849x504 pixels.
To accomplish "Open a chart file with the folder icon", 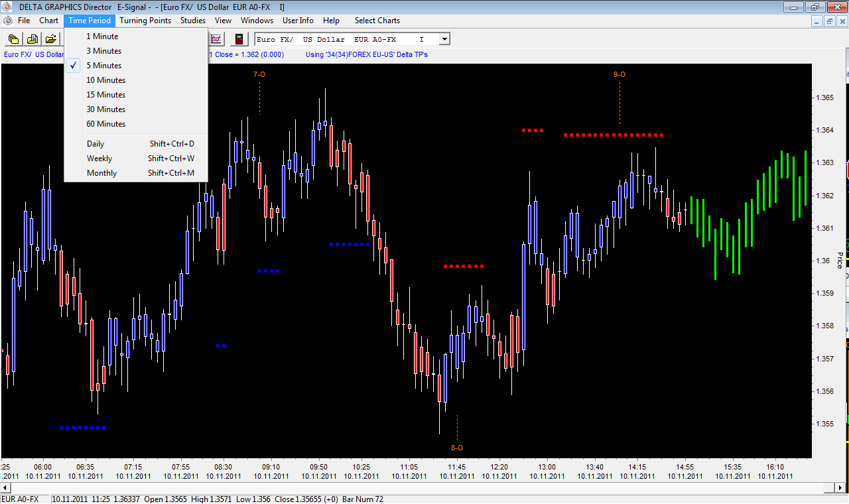I will click(x=51, y=38).
